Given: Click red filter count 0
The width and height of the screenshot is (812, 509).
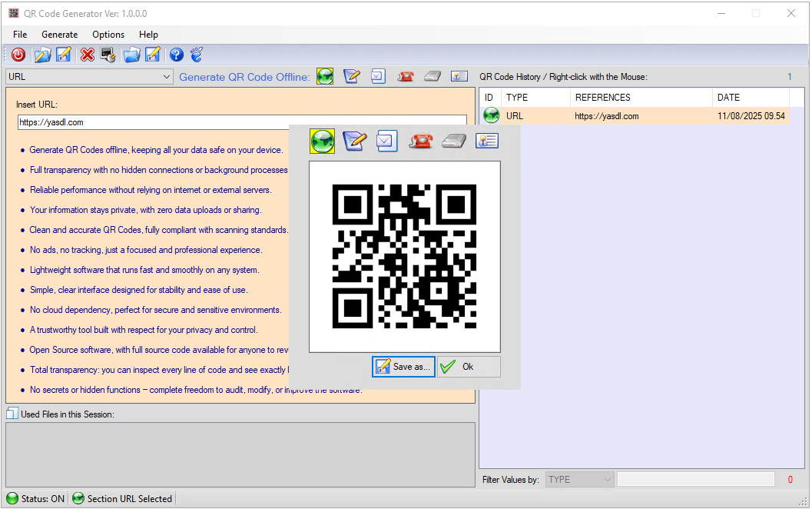Looking at the screenshot, I should pos(790,480).
